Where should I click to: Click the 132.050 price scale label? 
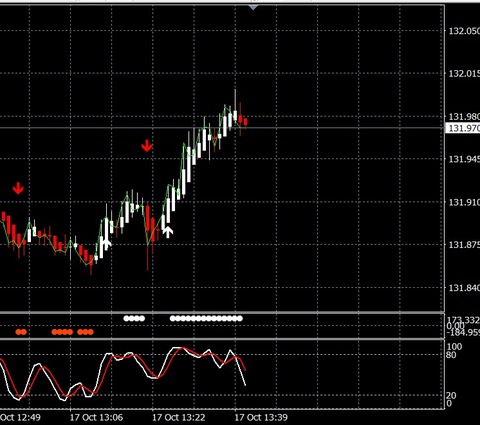click(x=464, y=31)
